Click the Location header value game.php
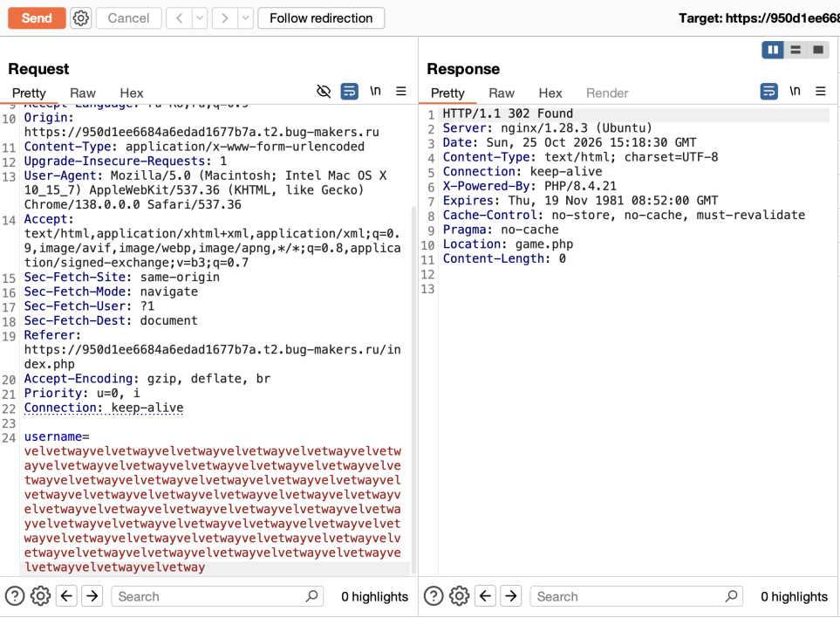840x618 pixels. pos(544,244)
